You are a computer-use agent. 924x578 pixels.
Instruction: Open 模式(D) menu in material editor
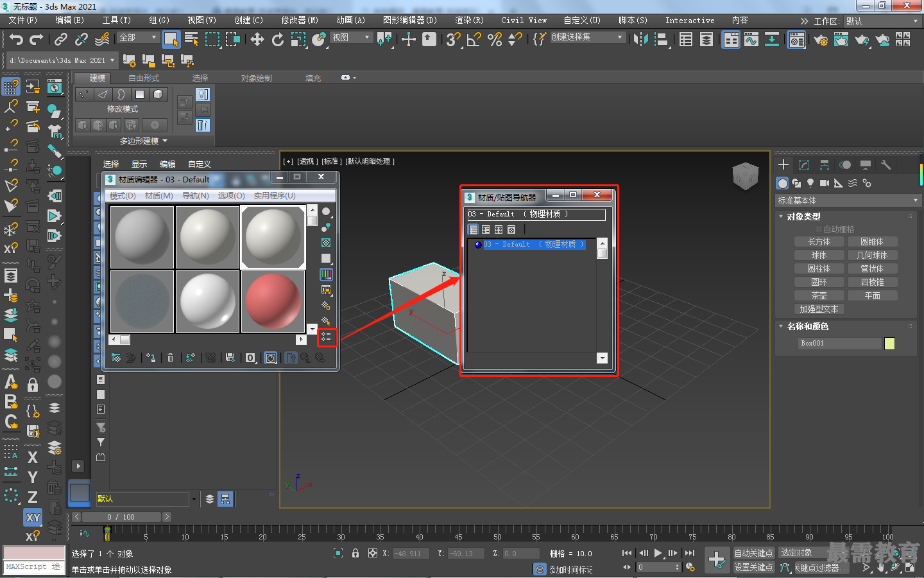coord(123,196)
